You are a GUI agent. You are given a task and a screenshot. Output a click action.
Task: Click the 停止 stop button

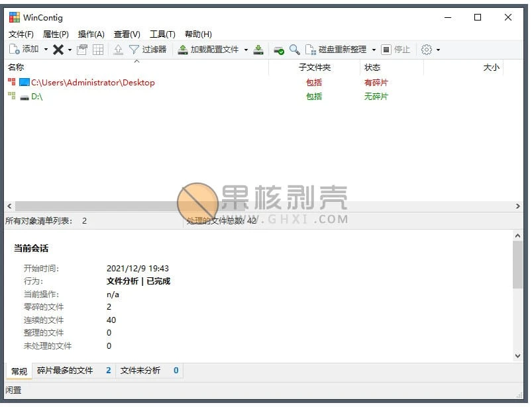[396, 50]
